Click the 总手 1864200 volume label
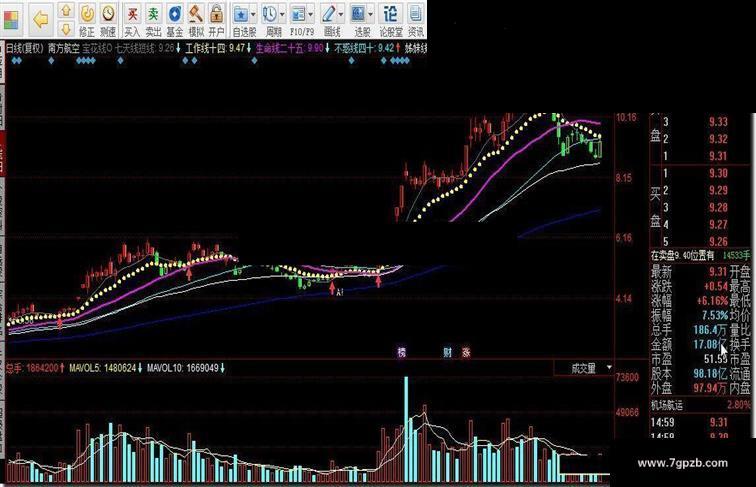 tap(36, 368)
